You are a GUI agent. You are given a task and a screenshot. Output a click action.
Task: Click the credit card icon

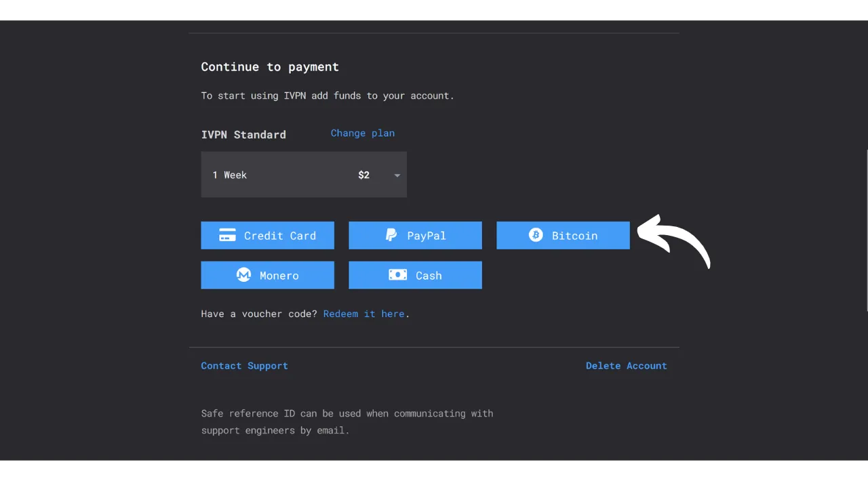(x=227, y=235)
